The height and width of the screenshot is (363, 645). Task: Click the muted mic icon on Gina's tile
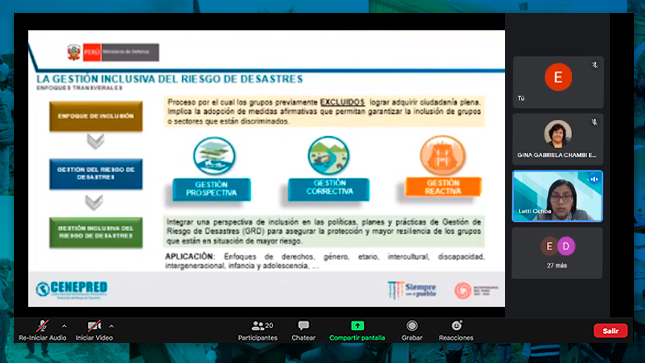594,122
